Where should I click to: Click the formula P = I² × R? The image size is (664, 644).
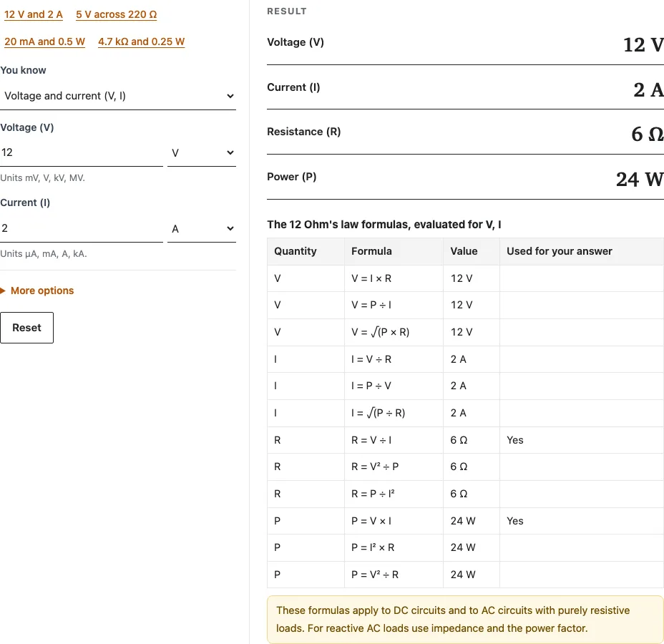pyautogui.click(x=373, y=547)
